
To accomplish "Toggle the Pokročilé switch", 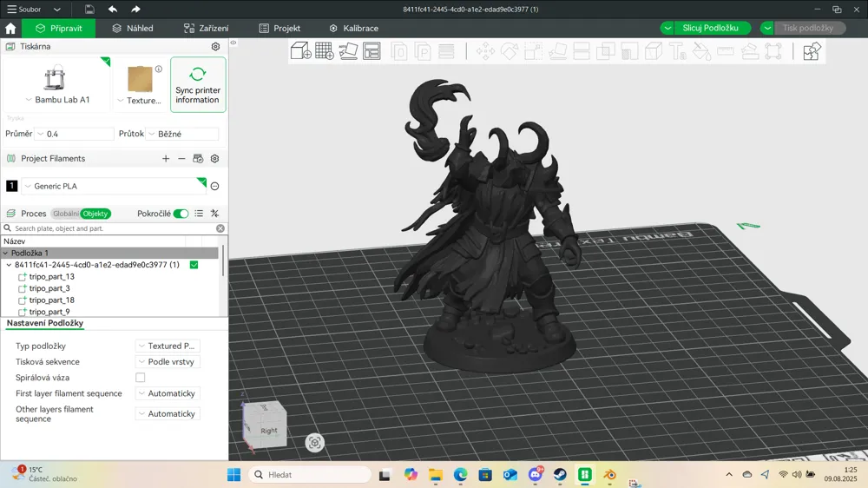I will (181, 214).
